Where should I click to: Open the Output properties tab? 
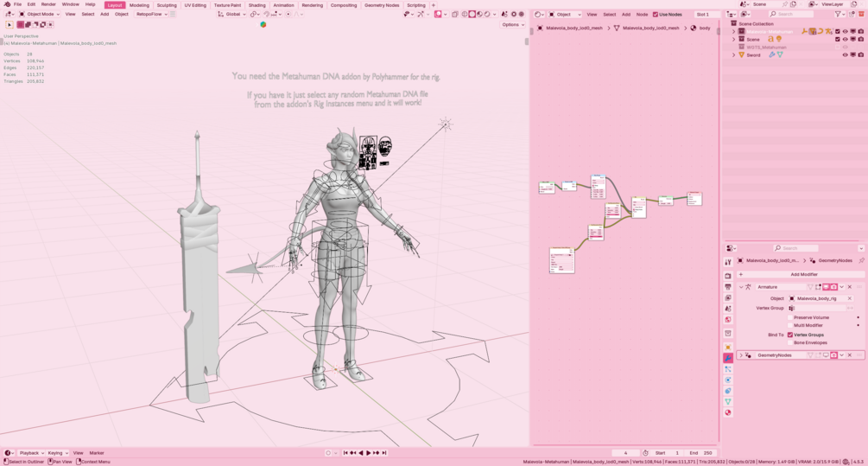click(x=728, y=286)
